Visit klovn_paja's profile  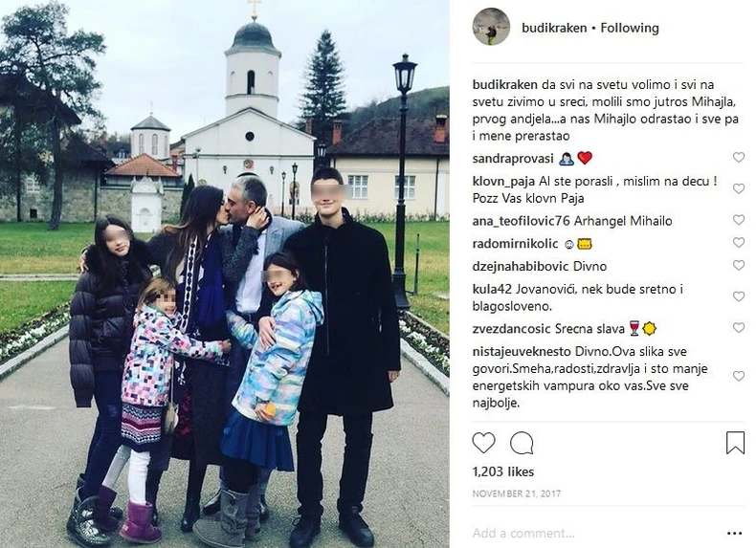pyautogui.click(x=503, y=182)
